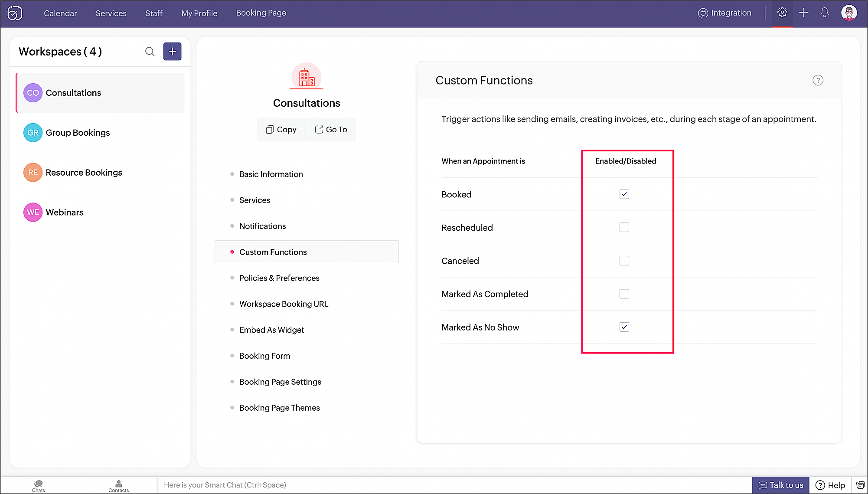Screen dimensions: 868x494
Task: Click the add new workspace plus icon
Action: pos(172,51)
